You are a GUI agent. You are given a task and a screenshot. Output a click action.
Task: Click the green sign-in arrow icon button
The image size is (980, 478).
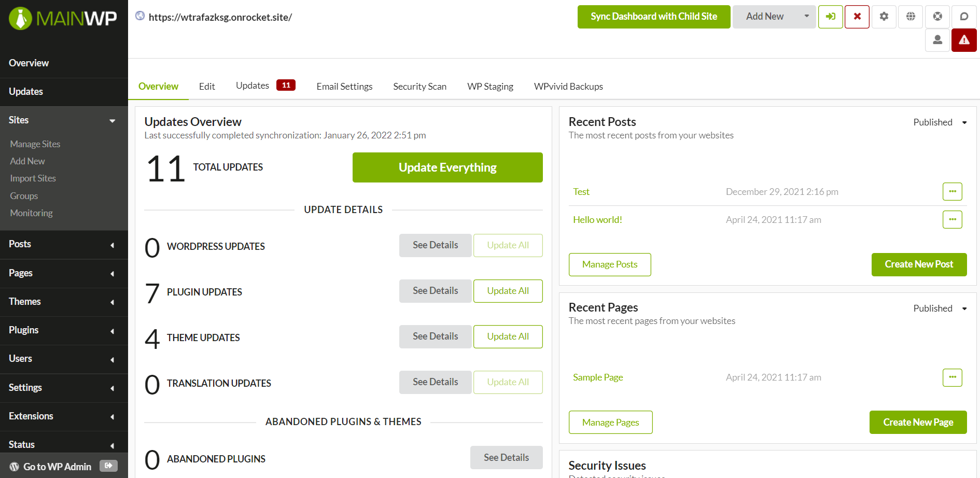click(x=831, y=17)
